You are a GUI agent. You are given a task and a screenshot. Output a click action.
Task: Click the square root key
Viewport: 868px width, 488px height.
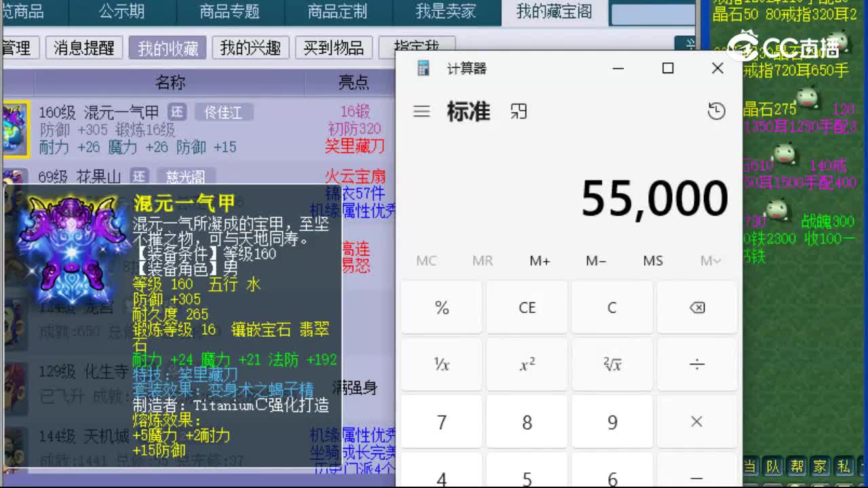coord(612,365)
